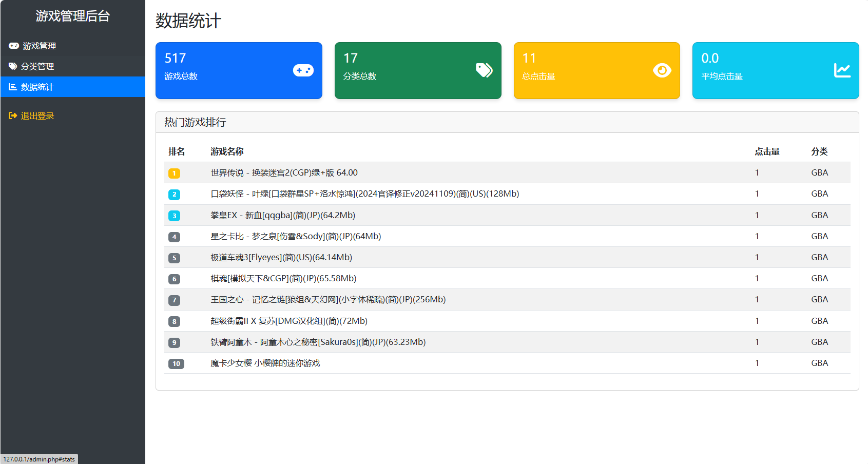Click the 游戏管理后台 title

(72, 16)
